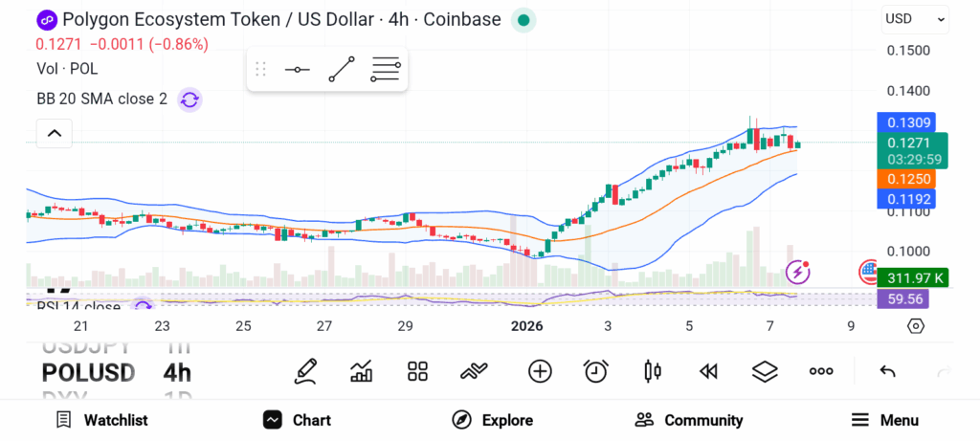The image size is (980, 441).
Task: Select the trend line drawing tool
Action: (342, 70)
